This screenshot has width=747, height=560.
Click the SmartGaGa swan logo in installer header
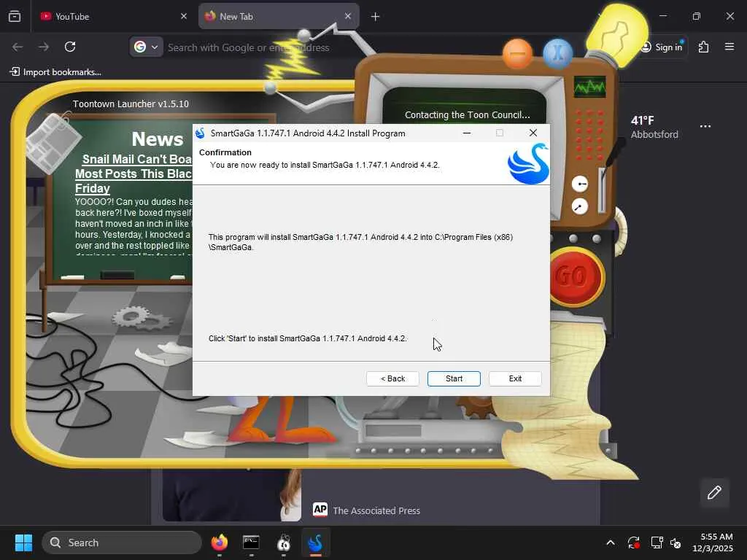[x=528, y=163]
